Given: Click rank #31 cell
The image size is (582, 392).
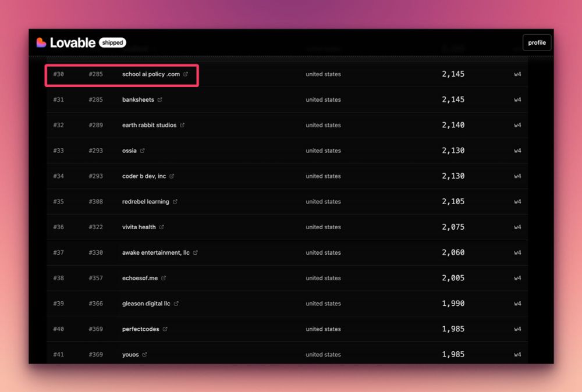Looking at the screenshot, I should (58, 100).
